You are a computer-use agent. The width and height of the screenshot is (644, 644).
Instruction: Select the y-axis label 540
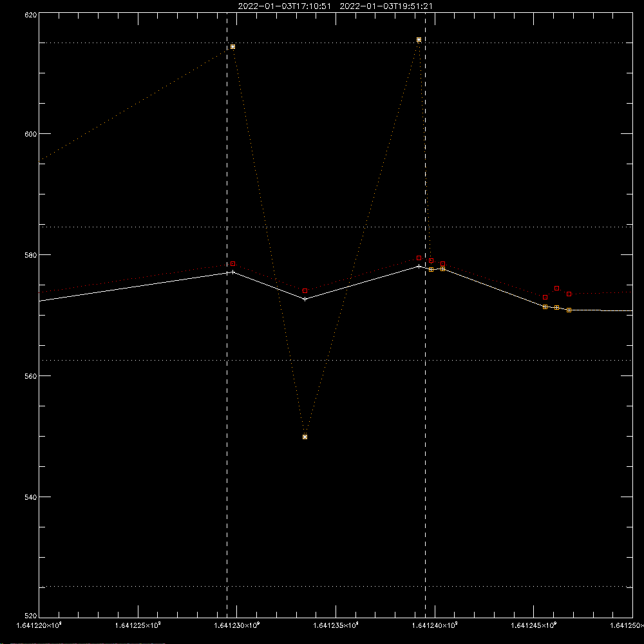click(x=31, y=497)
